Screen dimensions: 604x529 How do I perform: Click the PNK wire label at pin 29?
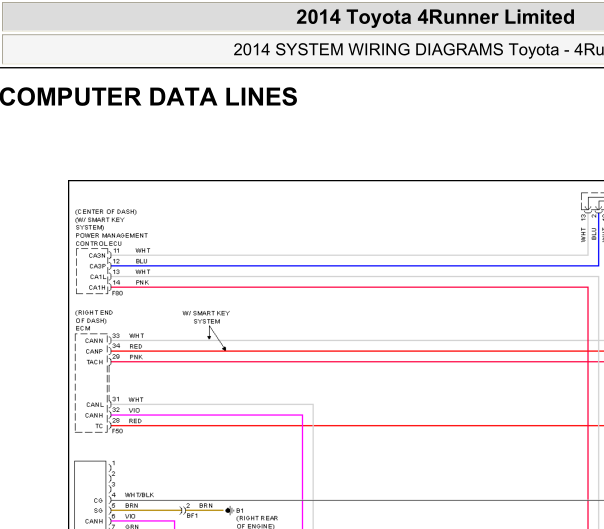click(136, 357)
